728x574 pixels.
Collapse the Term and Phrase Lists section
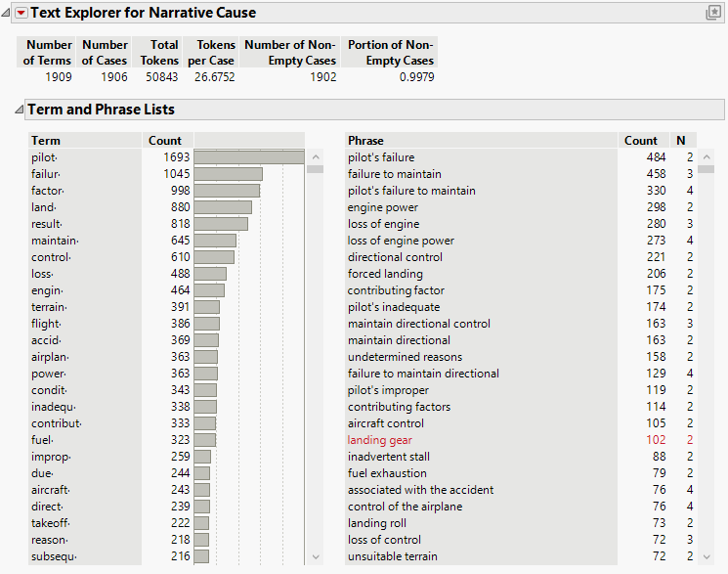(19, 110)
